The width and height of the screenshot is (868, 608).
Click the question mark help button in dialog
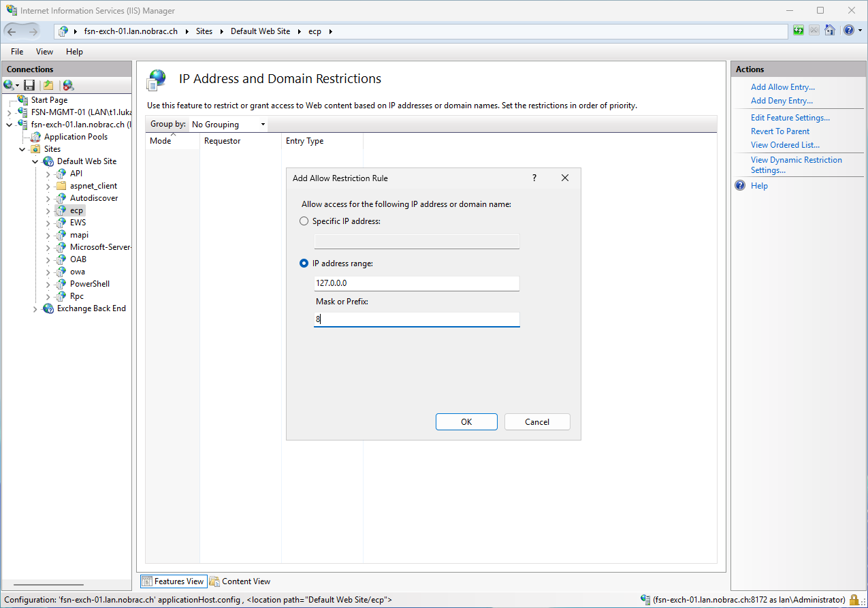click(x=534, y=178)
